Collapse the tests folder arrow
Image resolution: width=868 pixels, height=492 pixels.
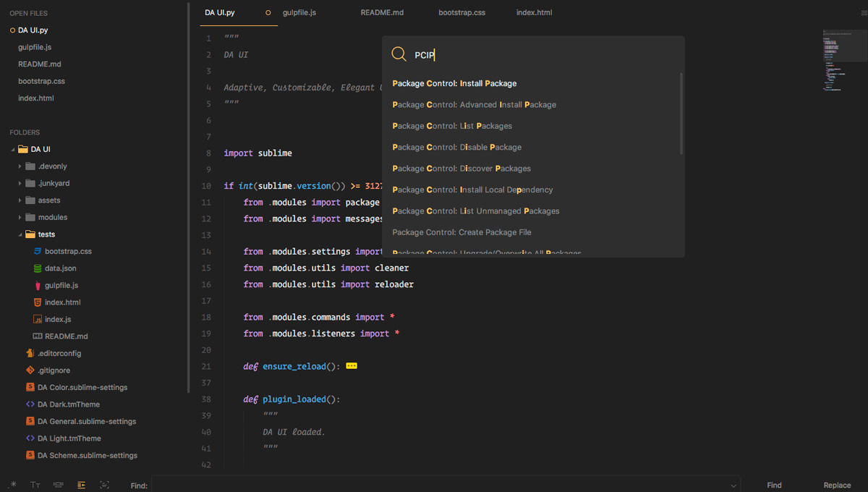point(20,234)
